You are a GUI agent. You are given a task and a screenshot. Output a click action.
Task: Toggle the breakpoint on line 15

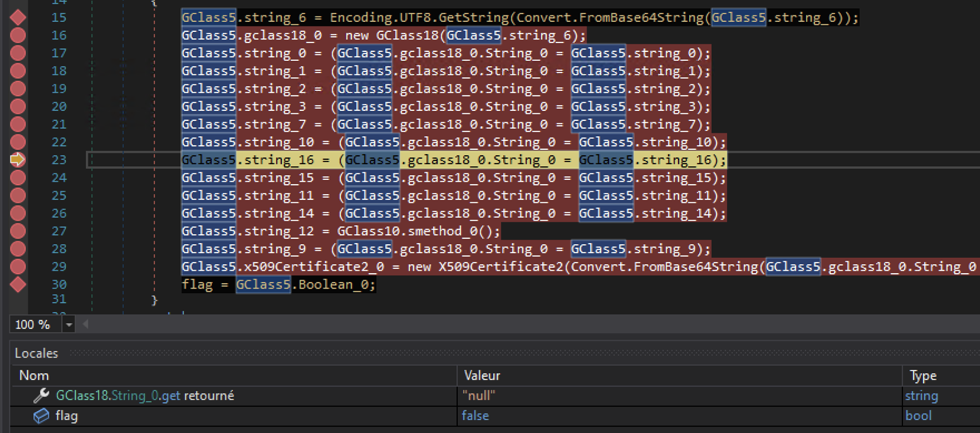pos(18,18)
